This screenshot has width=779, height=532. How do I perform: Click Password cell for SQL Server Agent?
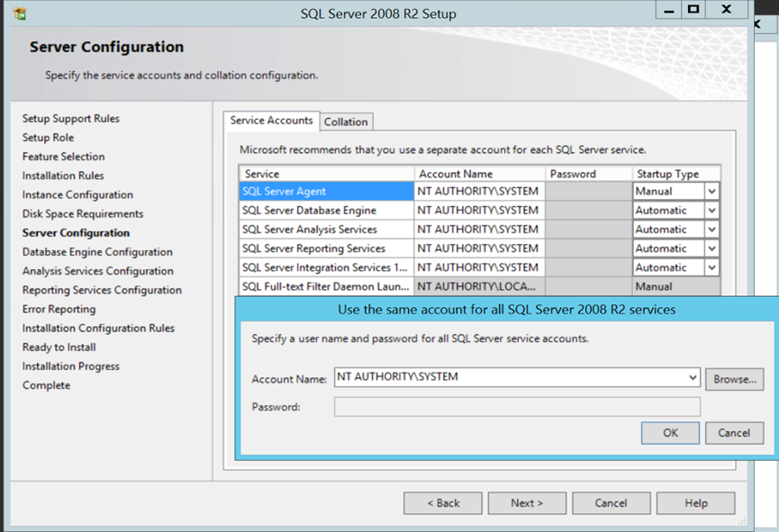click(x=589, y=191)
